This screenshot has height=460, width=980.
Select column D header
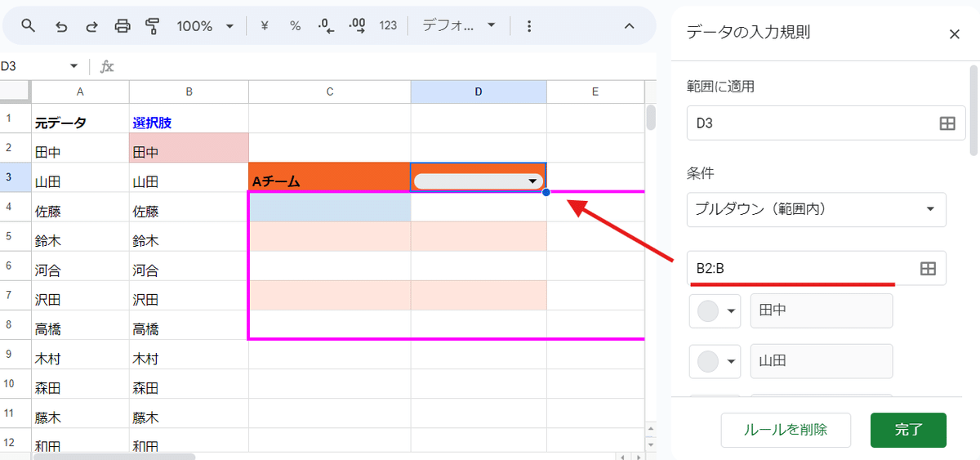pyautogui.click(x=479, y=92)
